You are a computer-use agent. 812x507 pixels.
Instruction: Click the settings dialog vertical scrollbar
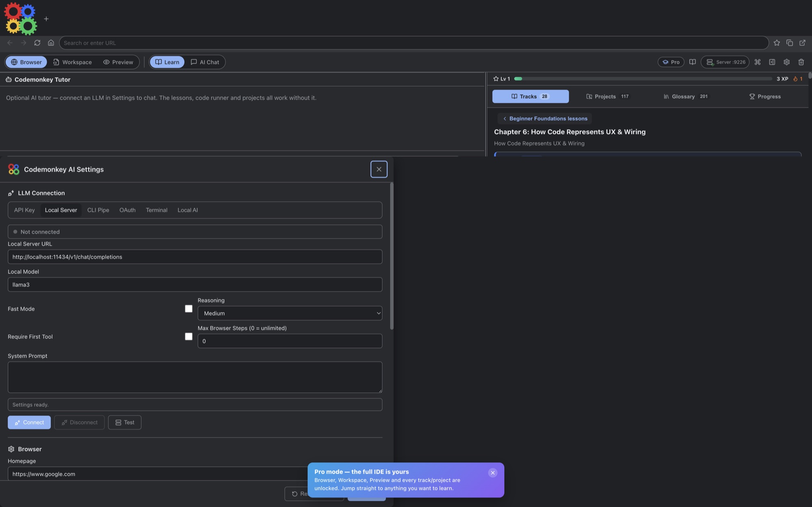391,256
